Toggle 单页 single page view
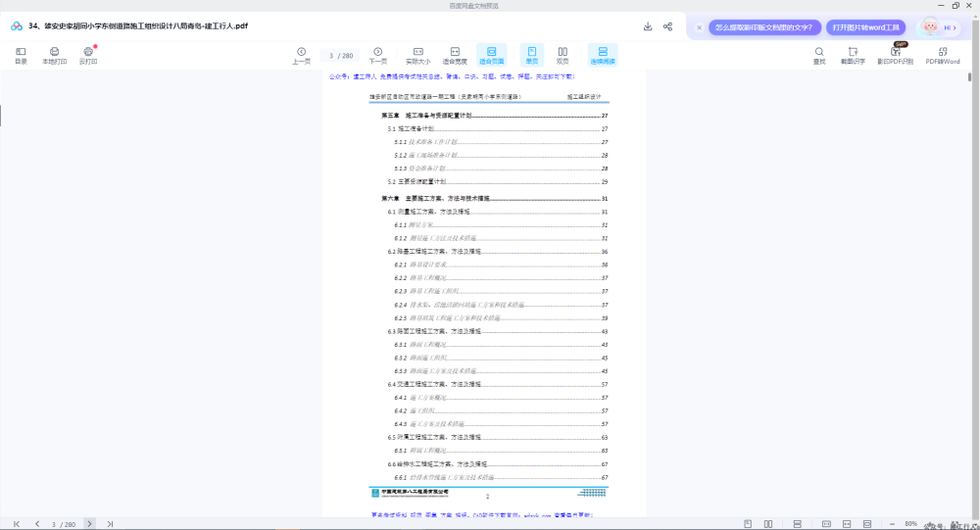 click(532, 55)
